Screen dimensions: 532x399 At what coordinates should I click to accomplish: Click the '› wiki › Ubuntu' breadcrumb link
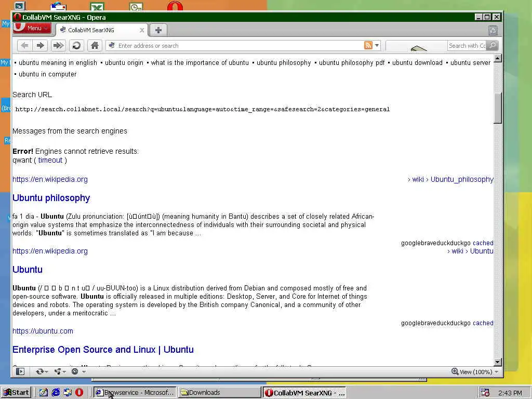470,251
